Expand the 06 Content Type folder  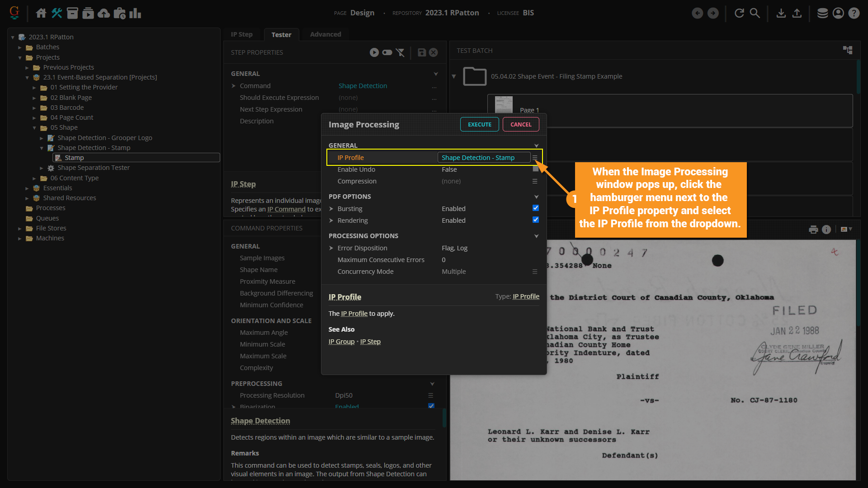pyautogui.click(x=34, y=178)
